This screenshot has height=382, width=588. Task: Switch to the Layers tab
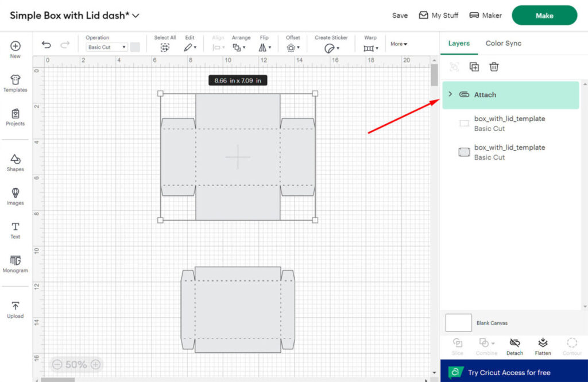[x=459, y=43]
